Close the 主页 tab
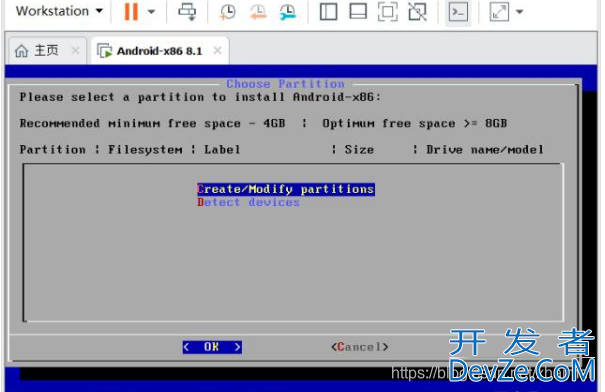This screenshot has height=392, width=605. pyautogui.click(x=76, y=50)
